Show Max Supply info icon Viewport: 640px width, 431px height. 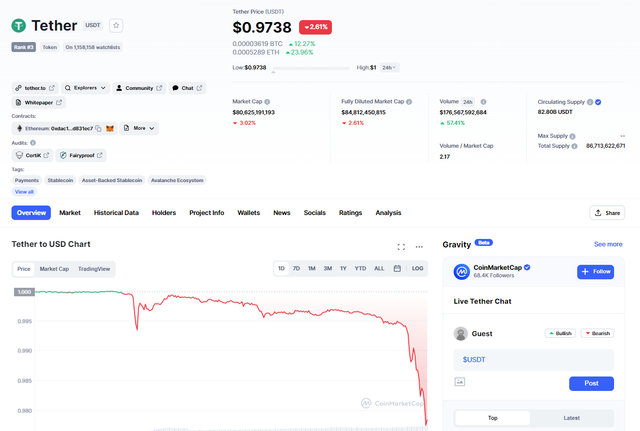tap(572, 136)
